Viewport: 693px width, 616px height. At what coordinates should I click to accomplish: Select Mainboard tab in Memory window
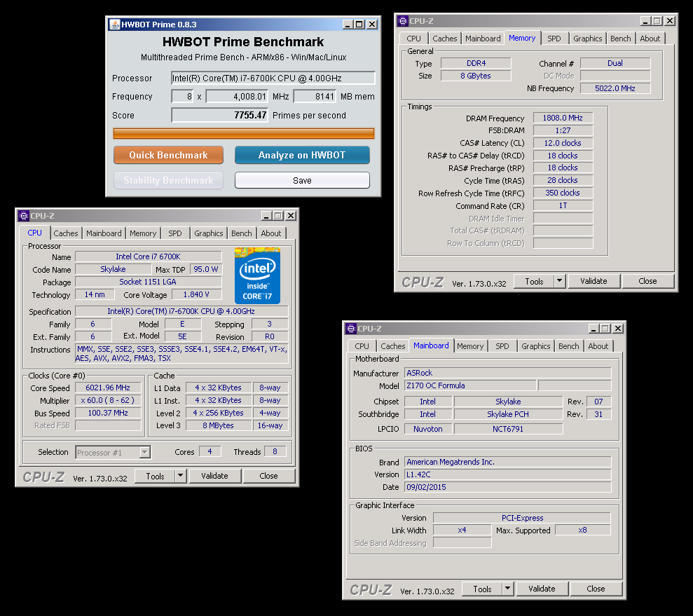click(483, 39)
